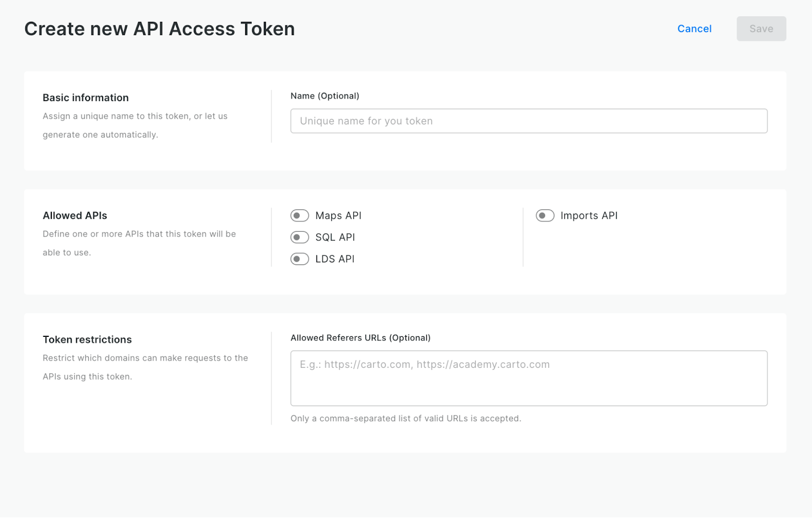Click the Maps API label text
The height and width of the screenshot is (518, 812).
(338, 216)
